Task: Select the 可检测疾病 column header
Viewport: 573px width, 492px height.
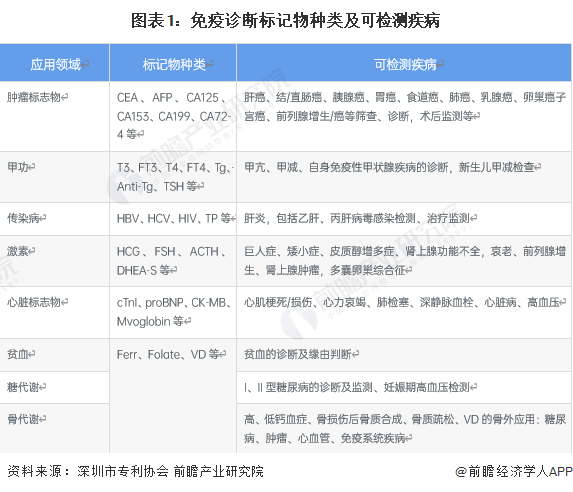Action: pos(404,63)
